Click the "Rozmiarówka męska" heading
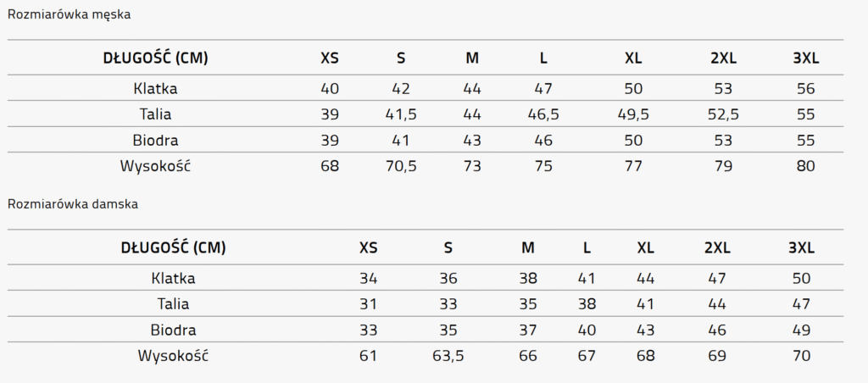The image size is (868, 383). (x=69, y=14)
